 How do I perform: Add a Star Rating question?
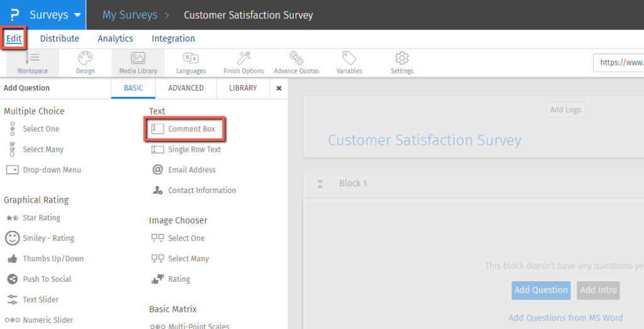click(x=41, y=218)
